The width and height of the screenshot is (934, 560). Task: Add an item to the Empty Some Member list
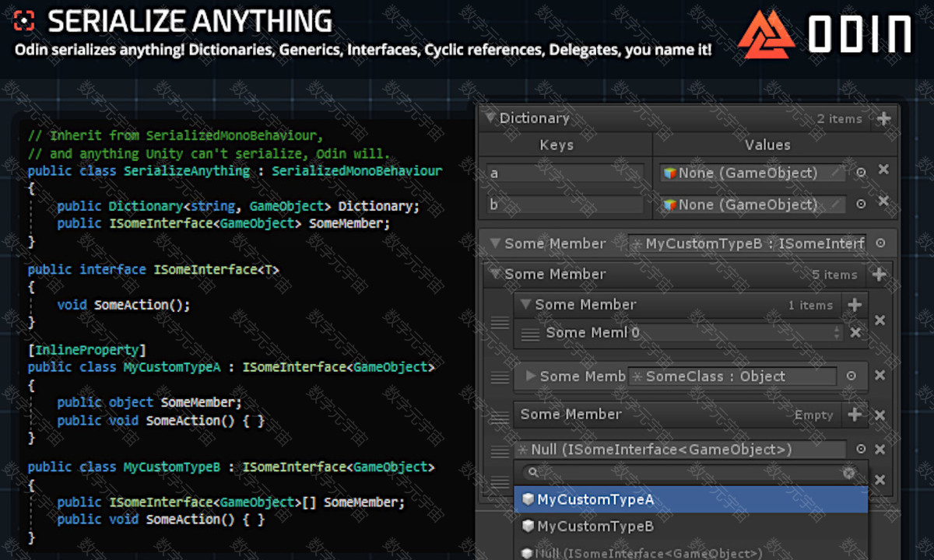[x=855, y=415]
